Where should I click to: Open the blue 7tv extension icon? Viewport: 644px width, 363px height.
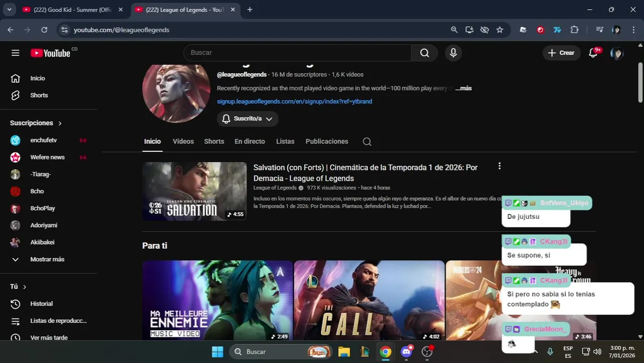coord(557,30)
